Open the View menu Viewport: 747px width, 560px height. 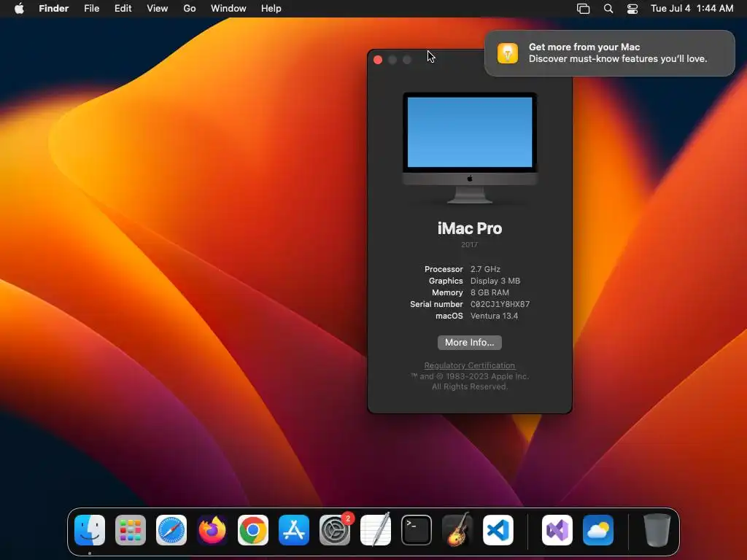pos(158,9)
